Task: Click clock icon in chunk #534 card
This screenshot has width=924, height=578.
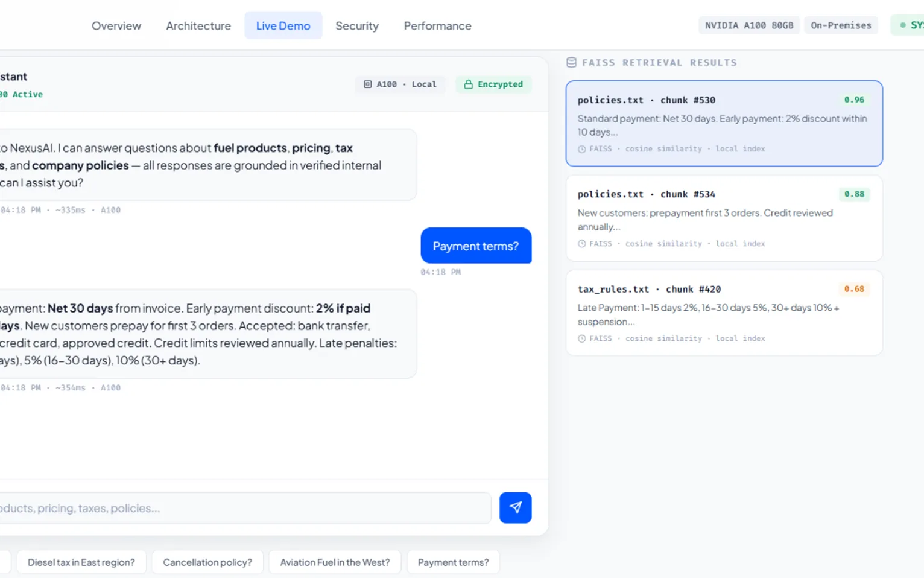Action: tap(582, 244)
